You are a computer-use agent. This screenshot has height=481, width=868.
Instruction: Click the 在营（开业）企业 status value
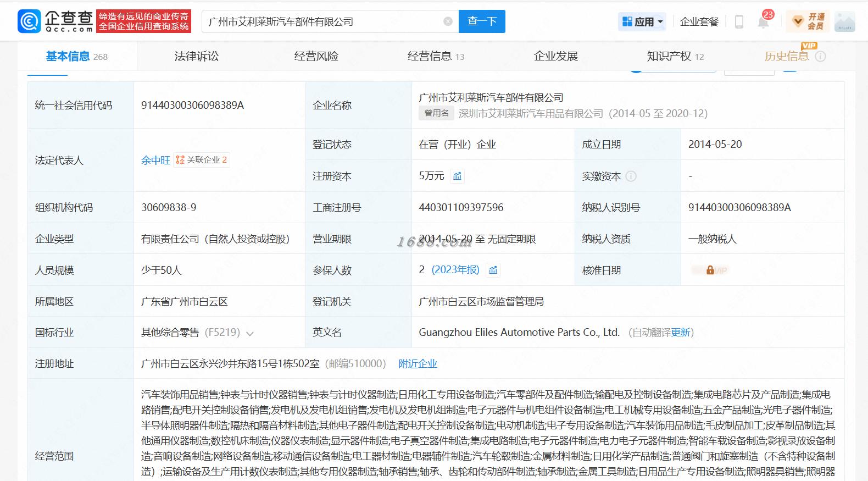click(457, 144)
